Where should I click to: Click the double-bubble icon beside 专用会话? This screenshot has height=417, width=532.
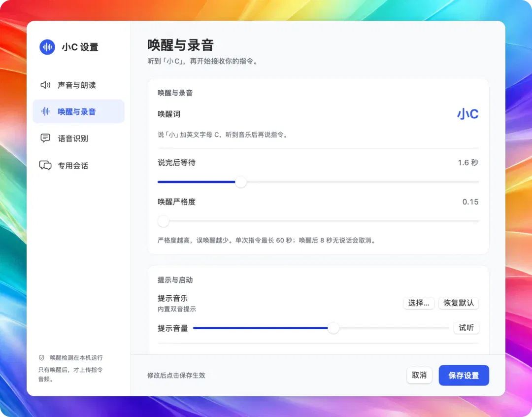[45, 166]
